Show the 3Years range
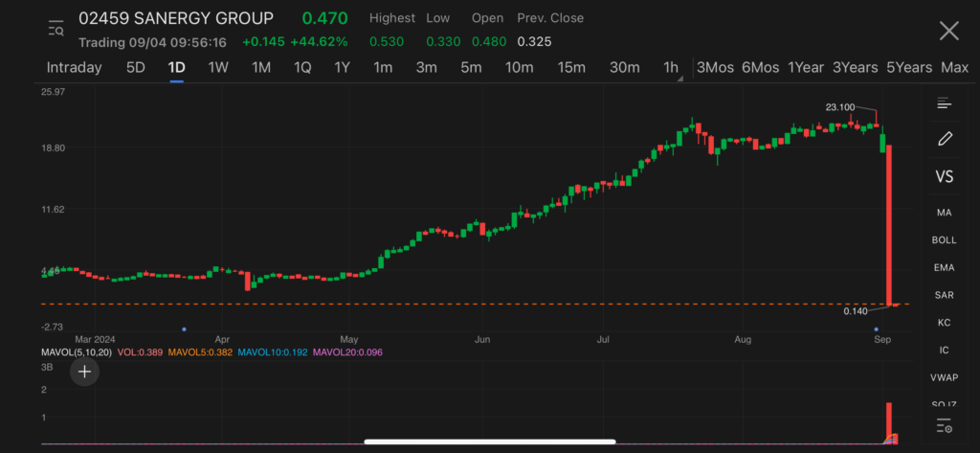980x453 pixels. pos(855,67)
